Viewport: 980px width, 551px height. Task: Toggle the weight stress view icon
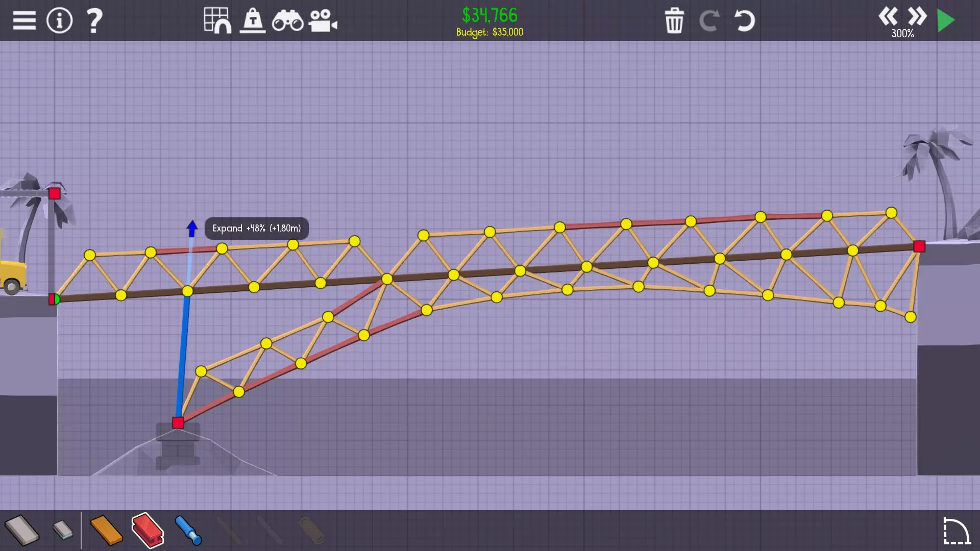click(253, 21)
